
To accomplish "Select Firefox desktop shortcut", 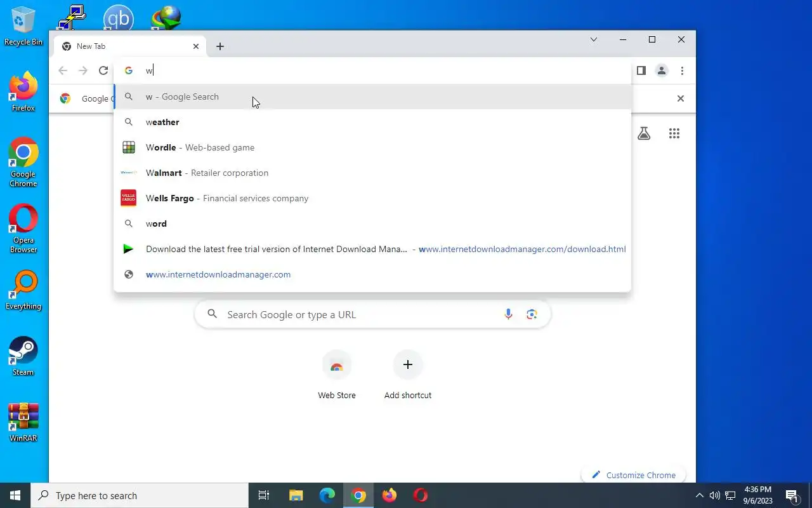I will coord(23,92).
